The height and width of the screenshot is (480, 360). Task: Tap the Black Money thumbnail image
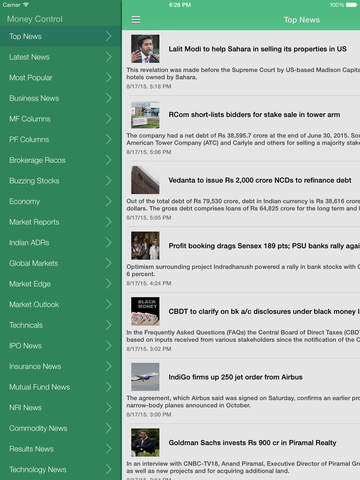click(x=145, y=311)
